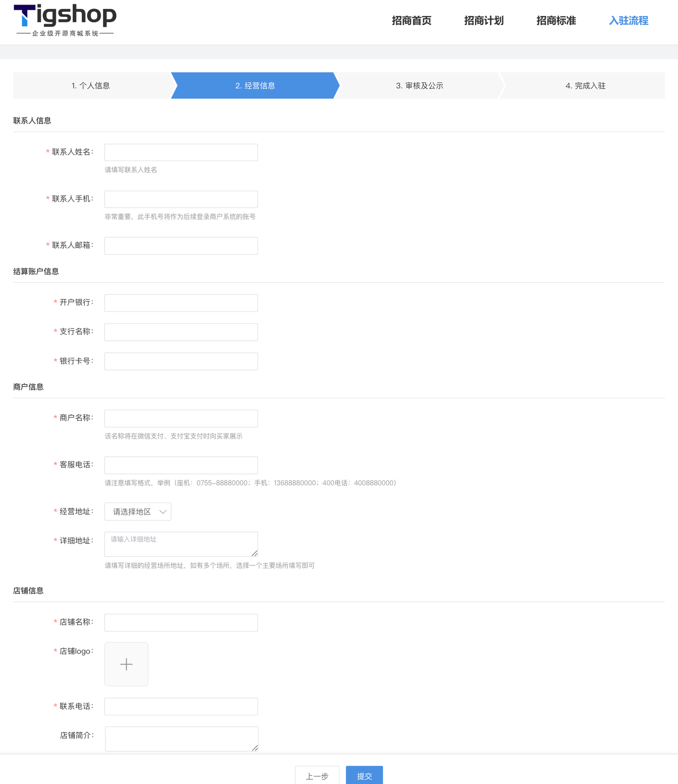The image size is (678, 784).
Task: Open 招商首页 in the top navigation
Action: point(411,21)
